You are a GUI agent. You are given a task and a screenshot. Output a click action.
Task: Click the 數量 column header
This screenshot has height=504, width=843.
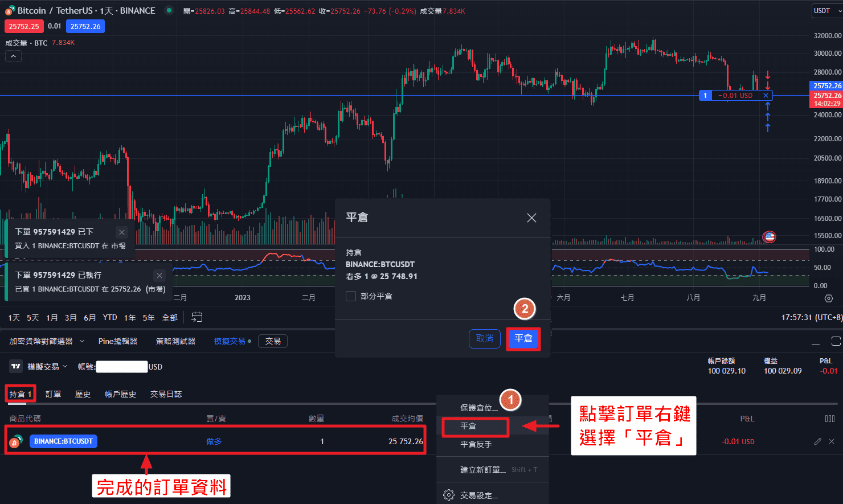316,419
